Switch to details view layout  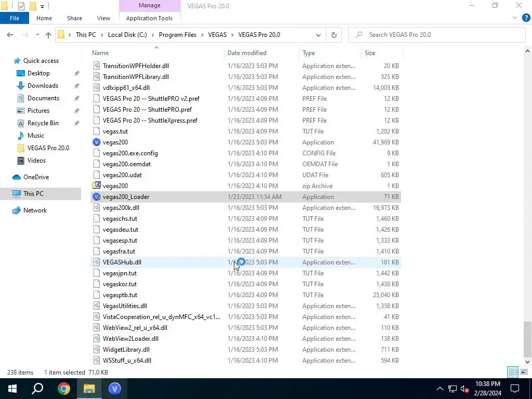pyautogui.click(x=513, y=372)
